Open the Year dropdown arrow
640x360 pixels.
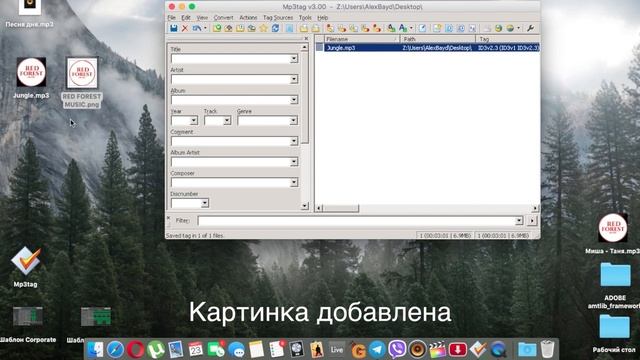point(194,121)
